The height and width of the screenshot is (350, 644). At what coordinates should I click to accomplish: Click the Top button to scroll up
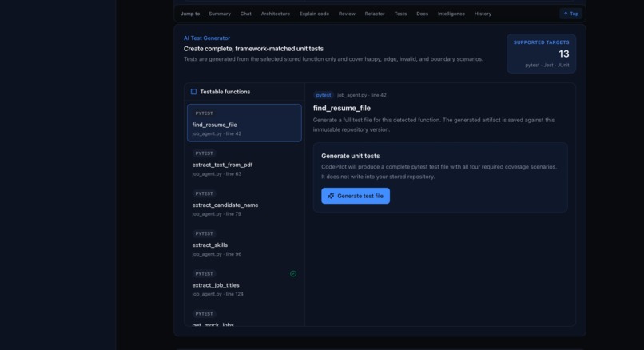click(x=571, y=14)
